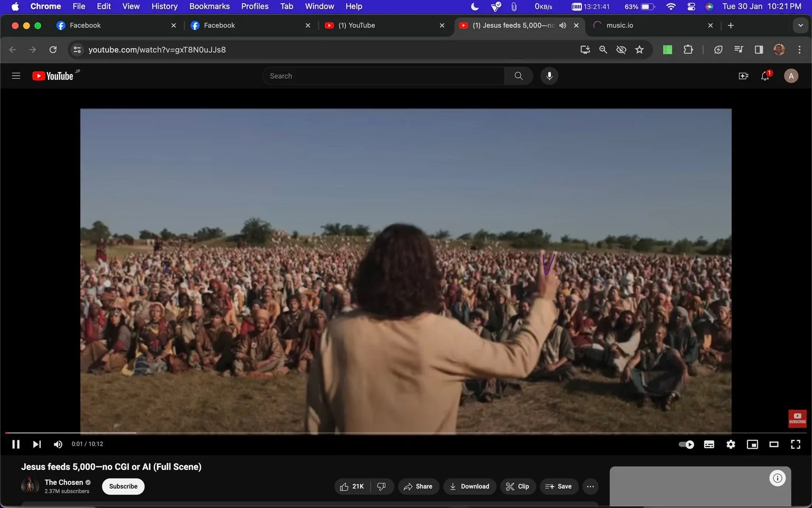
Task: Open the Create video icon
Action: 743,76
